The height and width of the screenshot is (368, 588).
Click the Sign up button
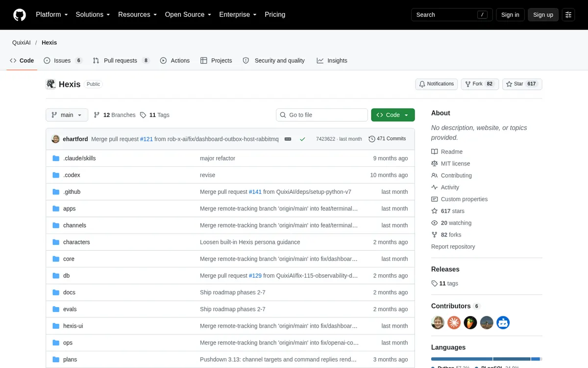[x=543, y=15]
